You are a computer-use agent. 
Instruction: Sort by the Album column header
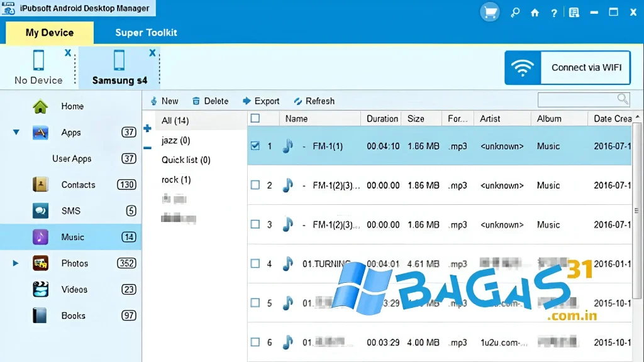click(559, 119)
